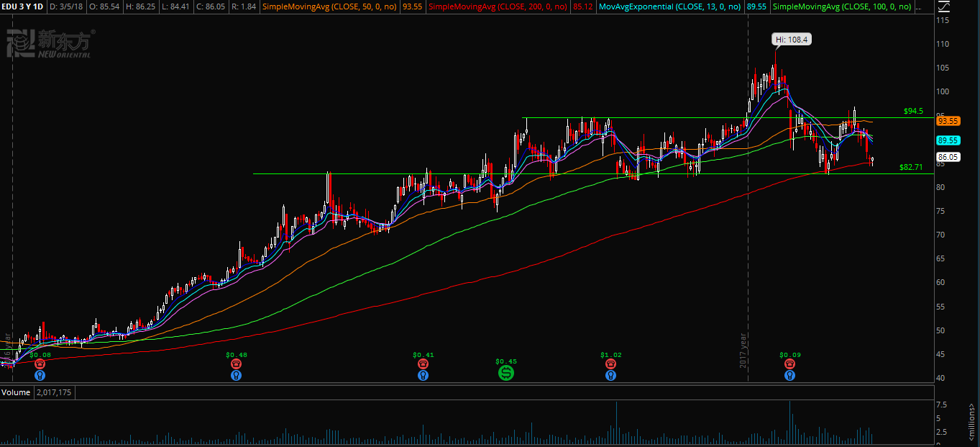Click the O: 85.54 open value
The height and width of the screenshot is (447, 980).
pyautogui.click(x=105, y=6)
